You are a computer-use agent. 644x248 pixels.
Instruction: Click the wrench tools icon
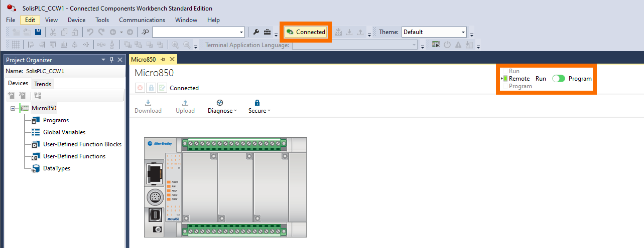[x=256, y=32]
